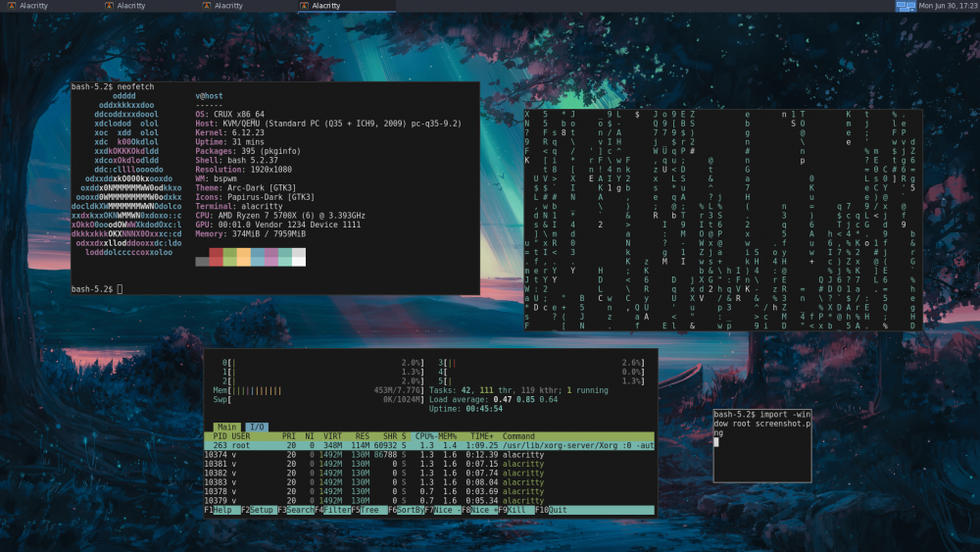Click the Shell: bash 5.2.37 line
This screenshot has height=552, width=980.
coord(237,160)
